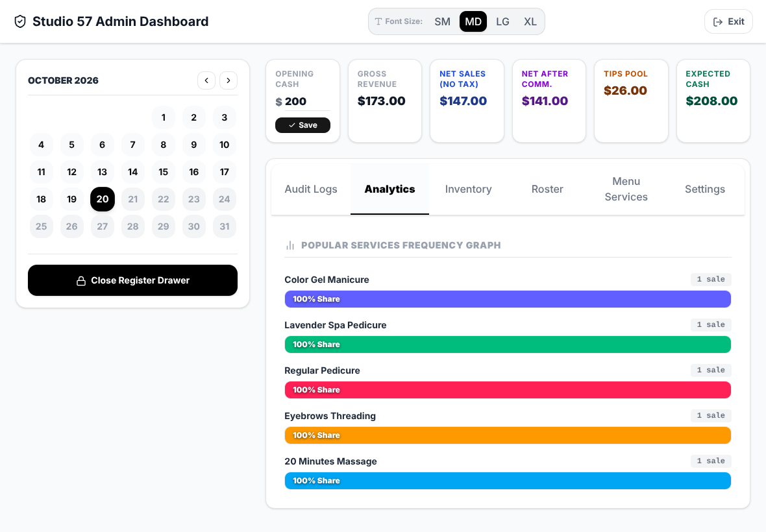Click the 20 Minutes Massage '1 sale' badge
This screenshot has height=532, width=766.
[711, 461]
